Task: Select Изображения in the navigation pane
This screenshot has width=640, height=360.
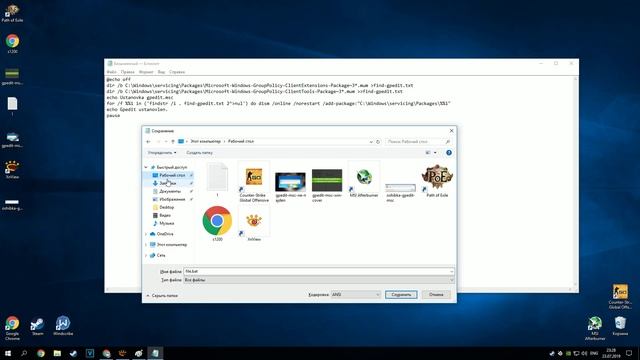Action: [172, 200]
